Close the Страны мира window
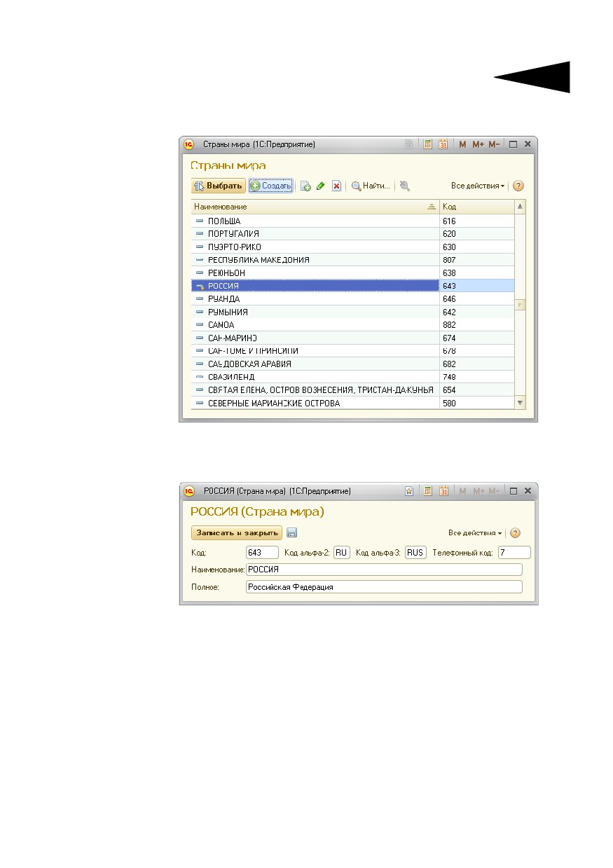The image size is (613, 868). [x=528, y=144]
